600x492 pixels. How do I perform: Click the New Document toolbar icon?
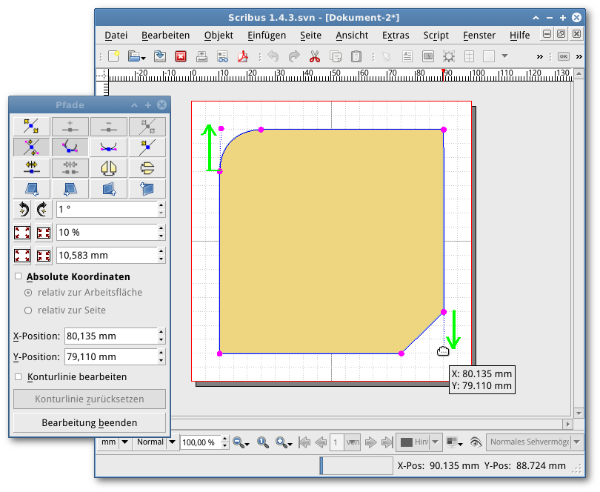115,57
